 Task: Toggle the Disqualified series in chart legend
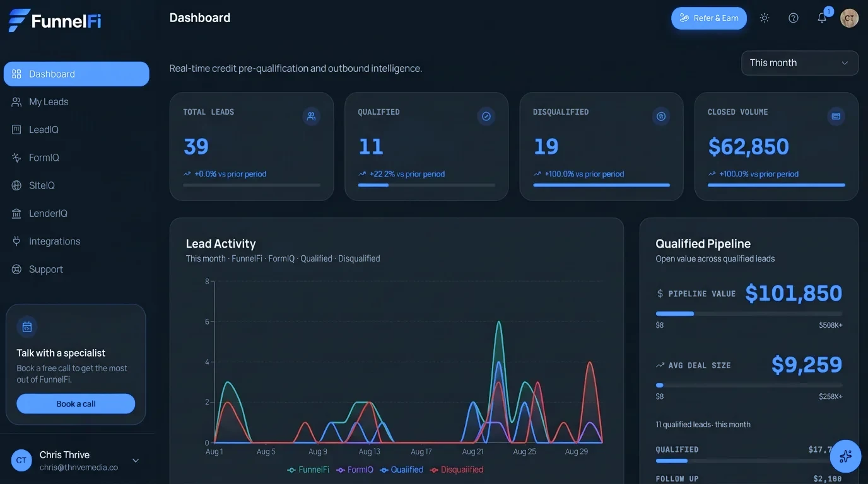point(457,470)
